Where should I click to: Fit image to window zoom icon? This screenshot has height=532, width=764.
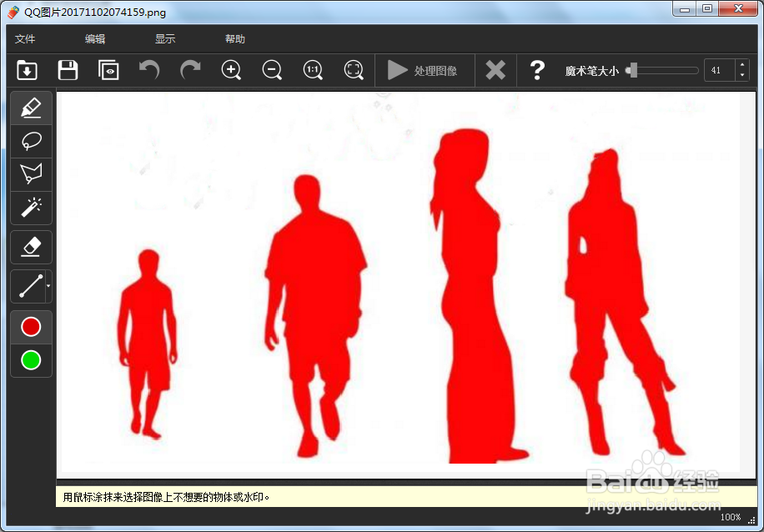[354, 71]
